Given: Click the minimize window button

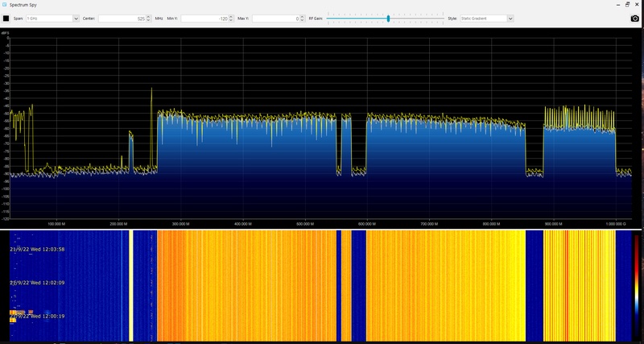Looking at the screenshot, I should coord(618,5).
